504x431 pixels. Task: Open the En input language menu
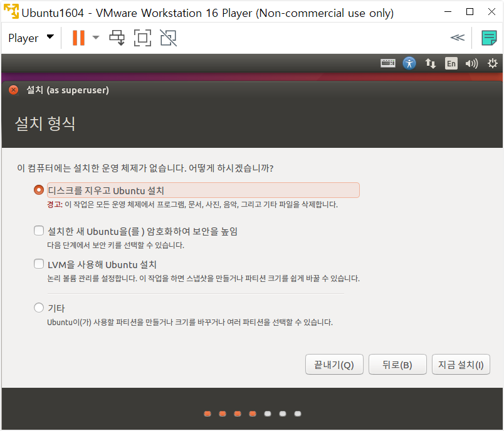point(451,63)
